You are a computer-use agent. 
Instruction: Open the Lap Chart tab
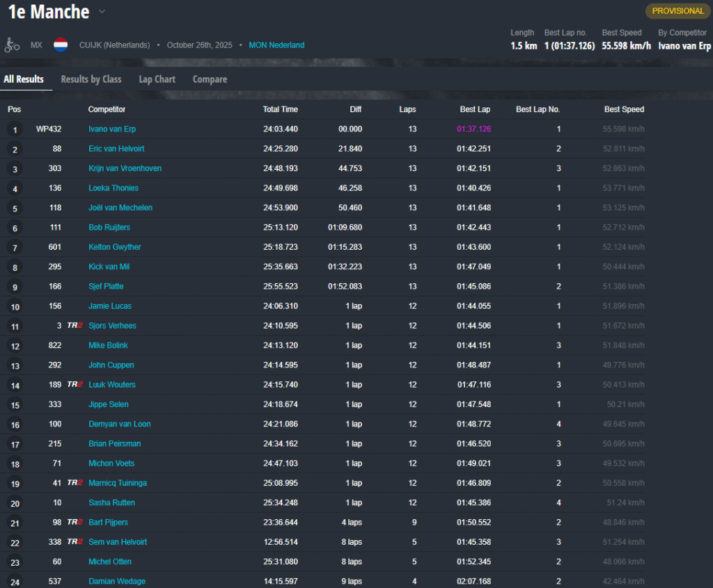tap(157, 79)
